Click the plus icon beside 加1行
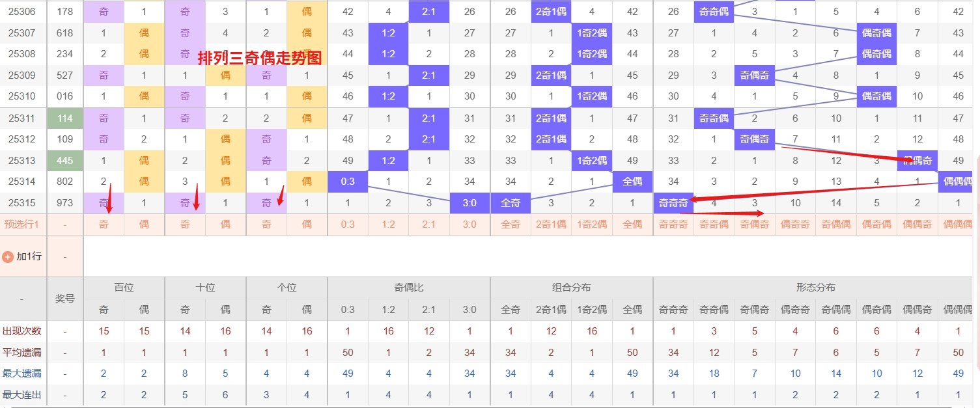 pos(8,256)
